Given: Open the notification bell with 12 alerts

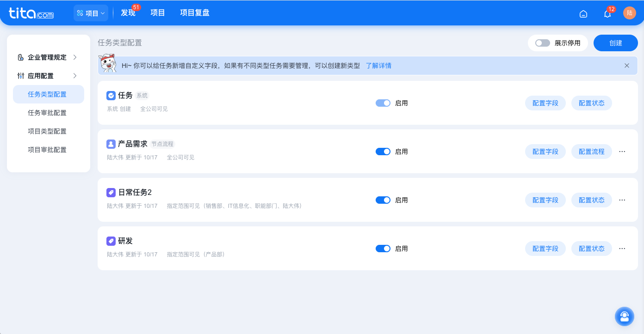Looking at the screenshot, I should tap(607, 13).
